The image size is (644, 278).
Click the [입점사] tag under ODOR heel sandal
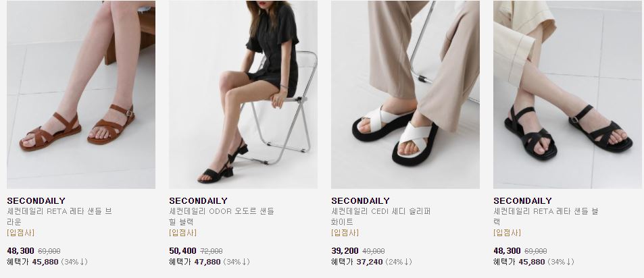click(182, 233)
